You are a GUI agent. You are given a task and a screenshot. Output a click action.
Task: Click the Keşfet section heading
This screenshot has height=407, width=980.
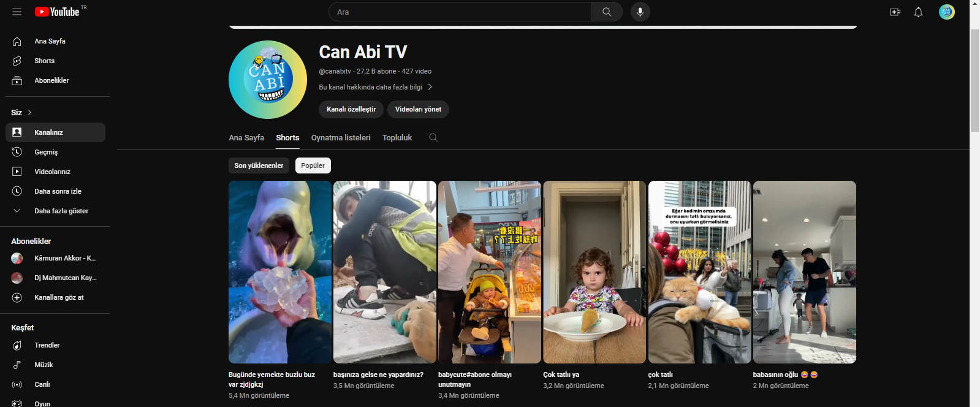pos(23,327)
